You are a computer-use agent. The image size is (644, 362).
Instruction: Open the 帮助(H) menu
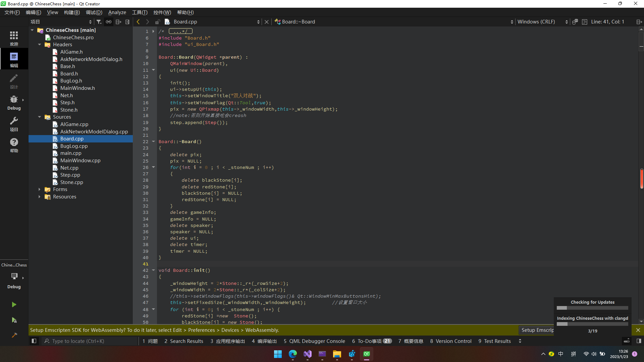point(185,12)
